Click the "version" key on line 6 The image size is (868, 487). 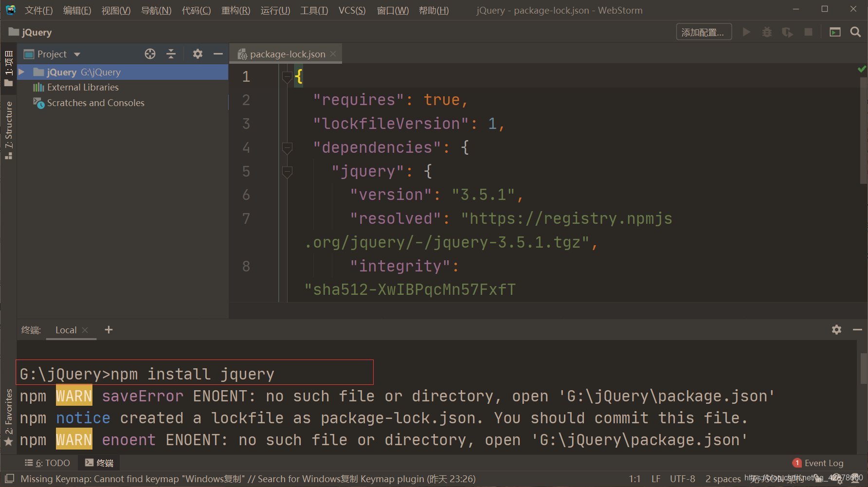pyautogui.click(x=391, y=195)
